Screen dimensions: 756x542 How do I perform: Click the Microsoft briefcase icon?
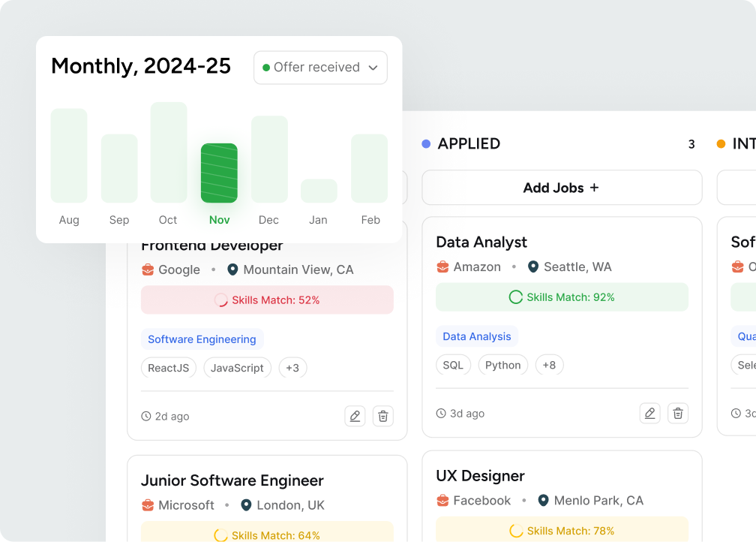[x=148, y=504]
